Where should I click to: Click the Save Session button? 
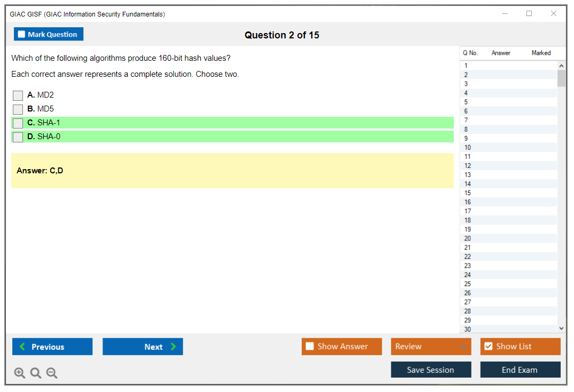(431, 370)
